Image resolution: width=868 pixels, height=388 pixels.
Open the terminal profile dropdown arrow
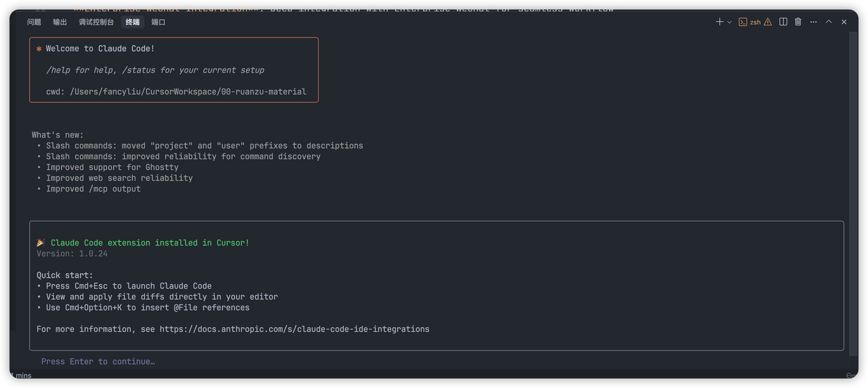(729, 22)
